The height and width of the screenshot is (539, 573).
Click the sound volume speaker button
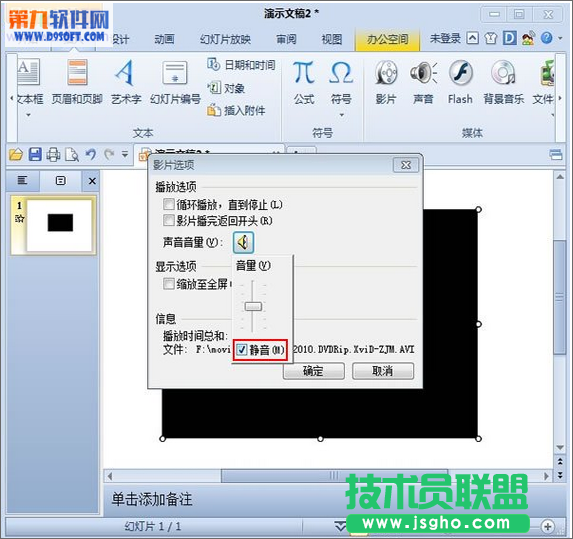click(x=243, y=242)
